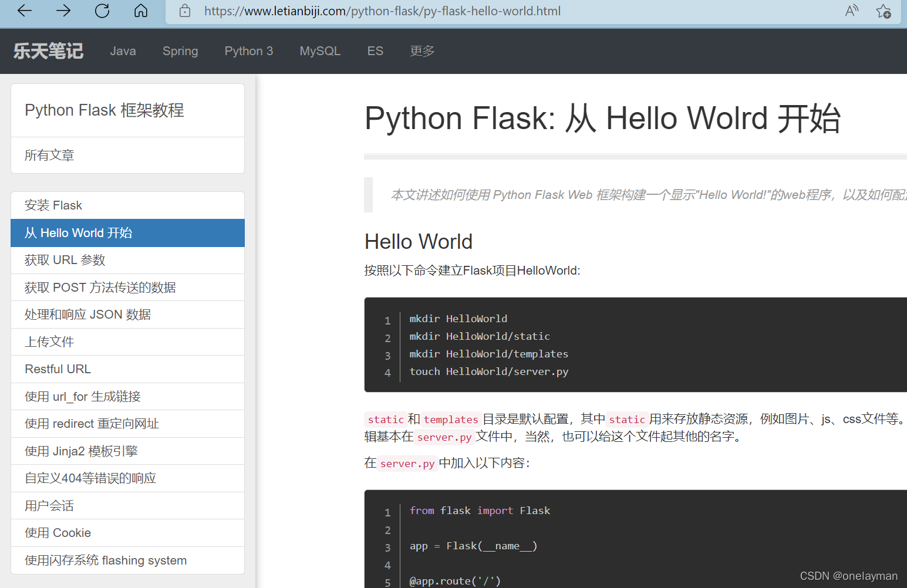This screenshot has height=588, width=907.
Task: Open 处理和响应 JSON 数据 chapter
Action: click(x=127, y=315)
